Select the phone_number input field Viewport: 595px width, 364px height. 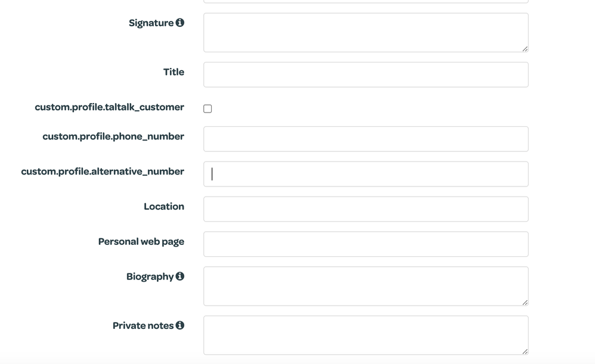tap(365, 139)
